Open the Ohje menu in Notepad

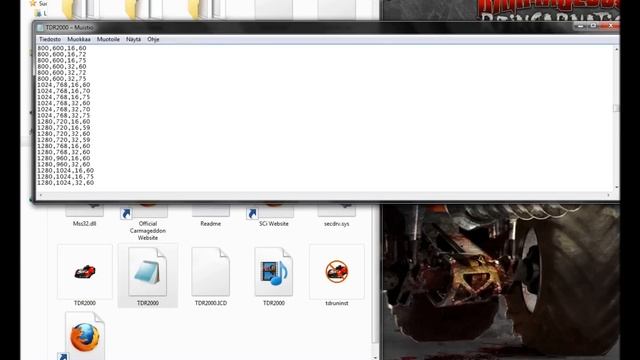[153, 39]
